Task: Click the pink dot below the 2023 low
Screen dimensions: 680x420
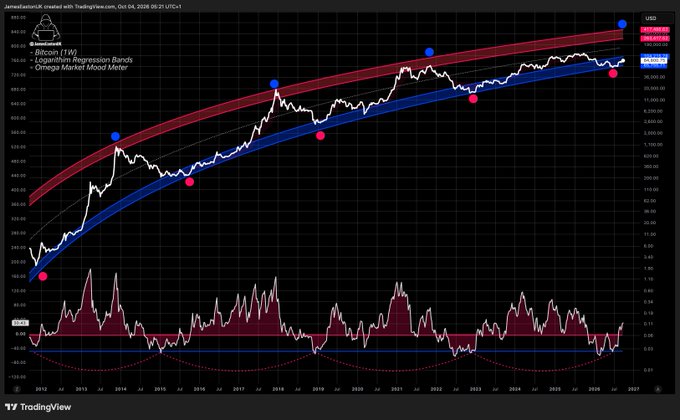Action: tap(473, 99)
